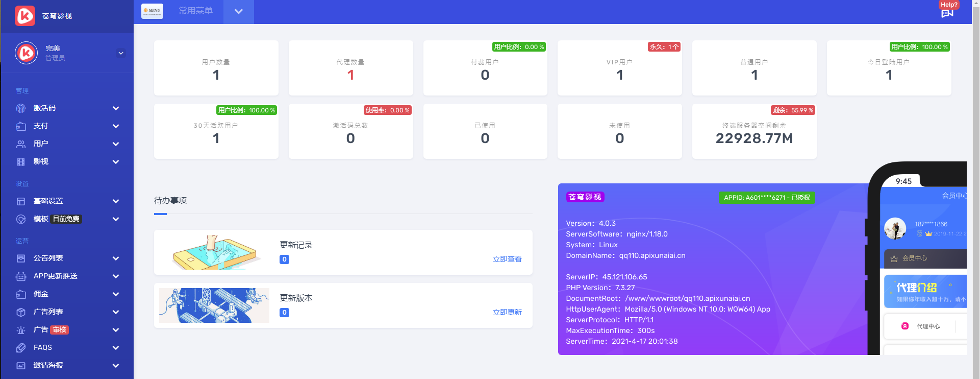The width and height of the screenshot is (980, 379).
Task: Click the 立即更新 link
Action: tap(507, 313)
